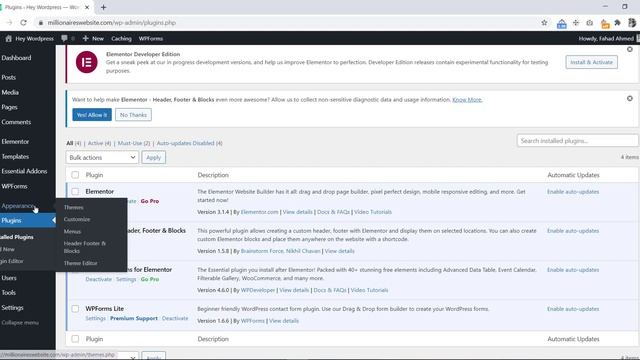Select Menus from the Appearance flyout
Screen dimensions: 640x360
click(72, 231)
